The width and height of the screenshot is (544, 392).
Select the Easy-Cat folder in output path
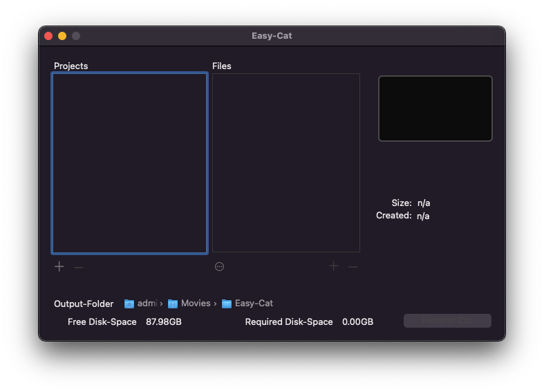pos(247,304)
